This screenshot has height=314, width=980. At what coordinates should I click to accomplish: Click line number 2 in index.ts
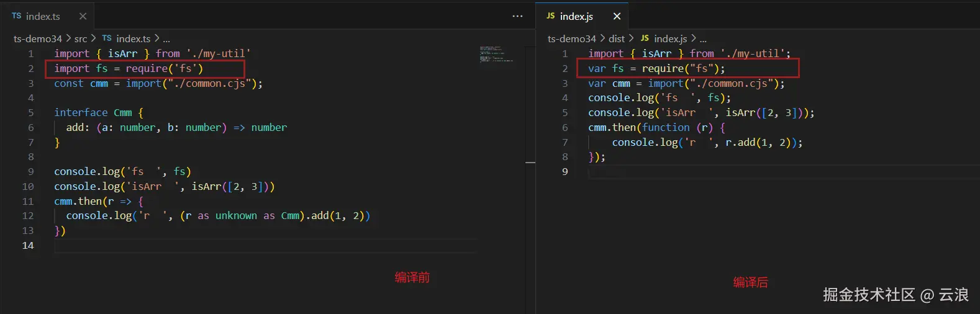coord(30,68)
